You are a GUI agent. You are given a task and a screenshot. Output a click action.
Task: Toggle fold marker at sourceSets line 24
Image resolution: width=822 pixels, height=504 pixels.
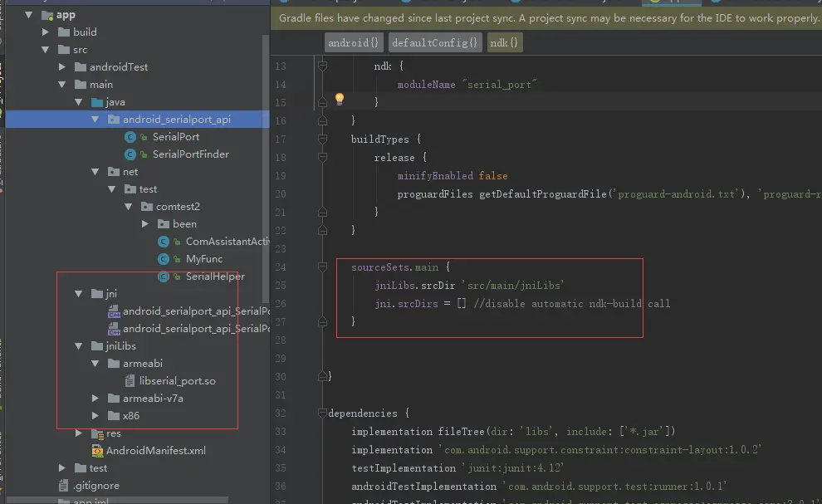pyautogui.click(x=322, y=267)
